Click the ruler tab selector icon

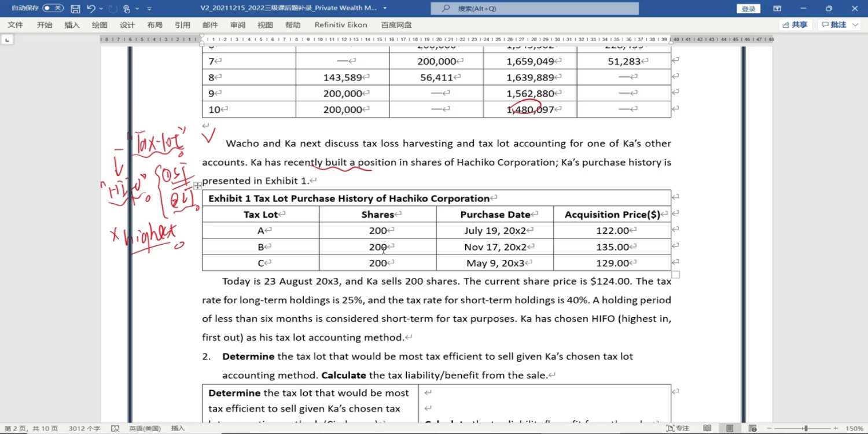(x=7, y=39)
